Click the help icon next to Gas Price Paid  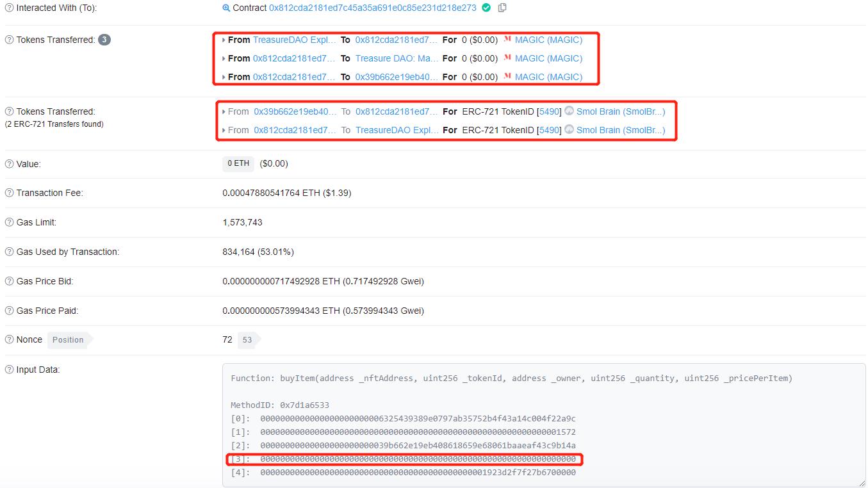[9, 311]
